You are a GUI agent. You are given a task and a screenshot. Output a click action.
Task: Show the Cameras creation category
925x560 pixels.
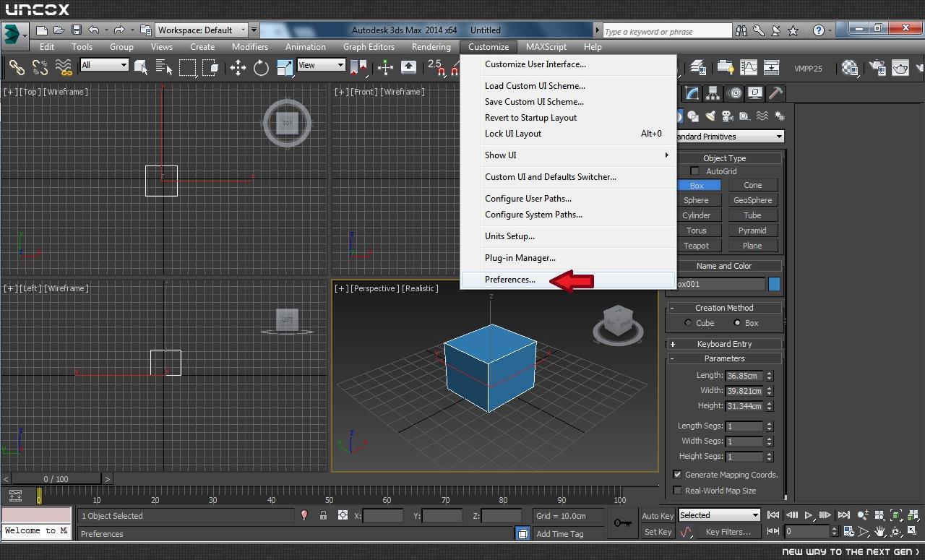point(728,116)
